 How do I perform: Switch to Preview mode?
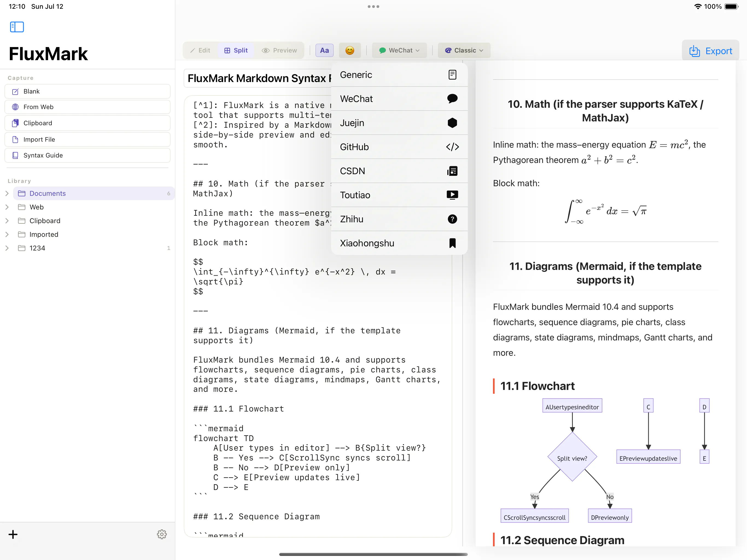(x=279, y=50)
